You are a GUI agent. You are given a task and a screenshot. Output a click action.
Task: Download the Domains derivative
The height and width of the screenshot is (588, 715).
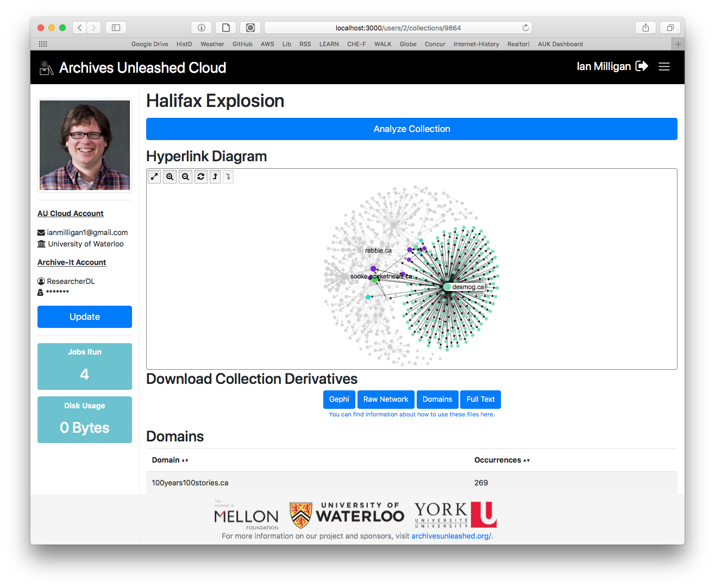[437, 399]
